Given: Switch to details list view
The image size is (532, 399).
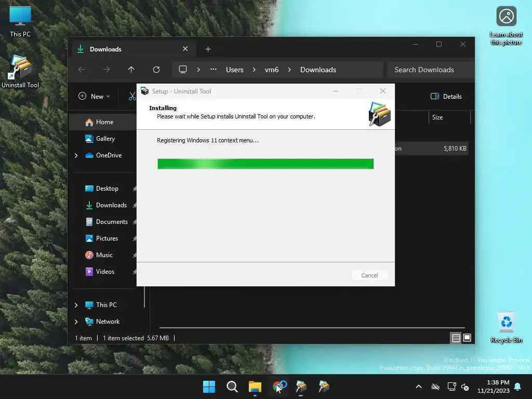Looking at the screenshot, I should (x=456, y=338).
